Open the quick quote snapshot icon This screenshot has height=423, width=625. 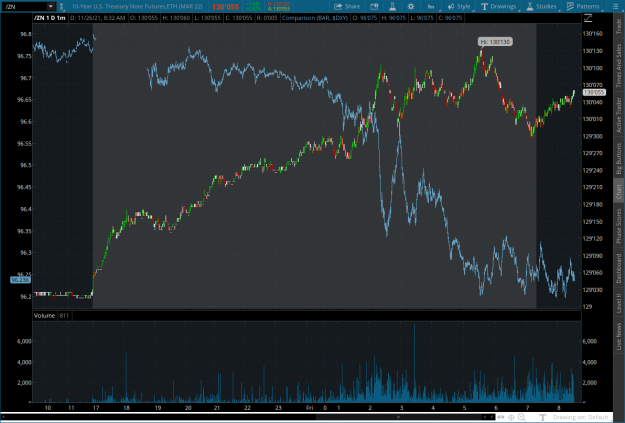tap(374, 6)
